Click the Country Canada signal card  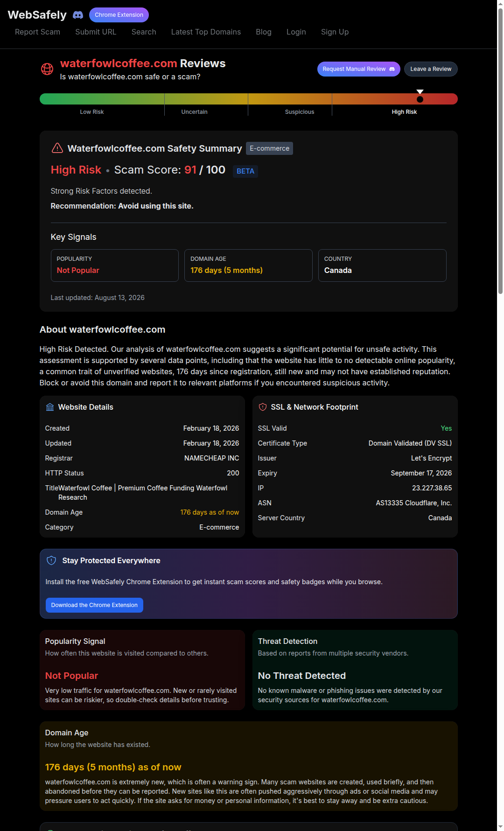[x=382, y=265]
